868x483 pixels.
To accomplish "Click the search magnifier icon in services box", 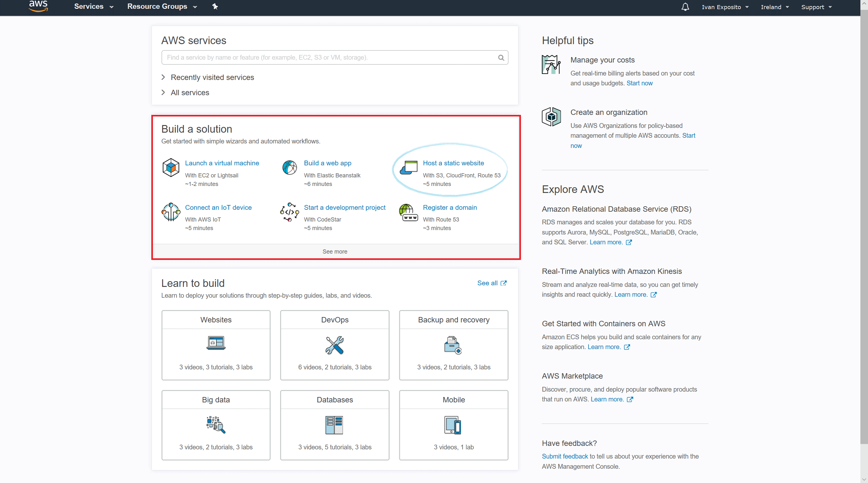I will 501,58.
